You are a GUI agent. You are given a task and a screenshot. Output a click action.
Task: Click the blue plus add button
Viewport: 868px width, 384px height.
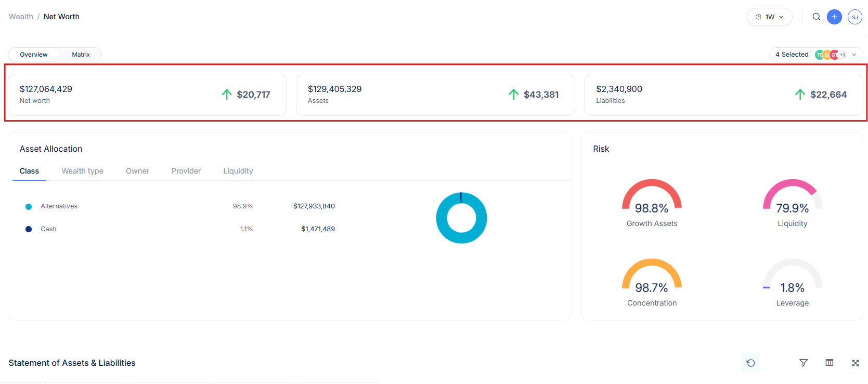(x=834, y=17)
